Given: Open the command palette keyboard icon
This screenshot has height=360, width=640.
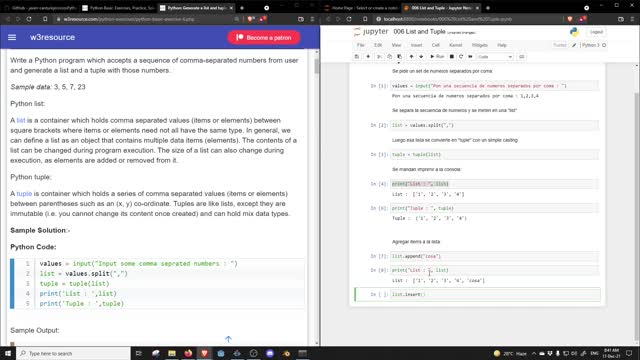Looking at the screenshot, I should [522, 57].
